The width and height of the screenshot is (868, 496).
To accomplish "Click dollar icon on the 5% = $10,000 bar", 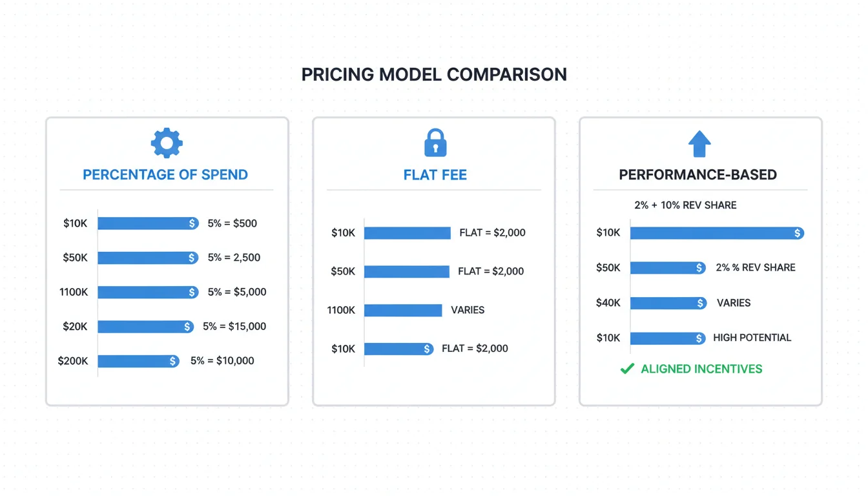I will [x=173, y=361].
